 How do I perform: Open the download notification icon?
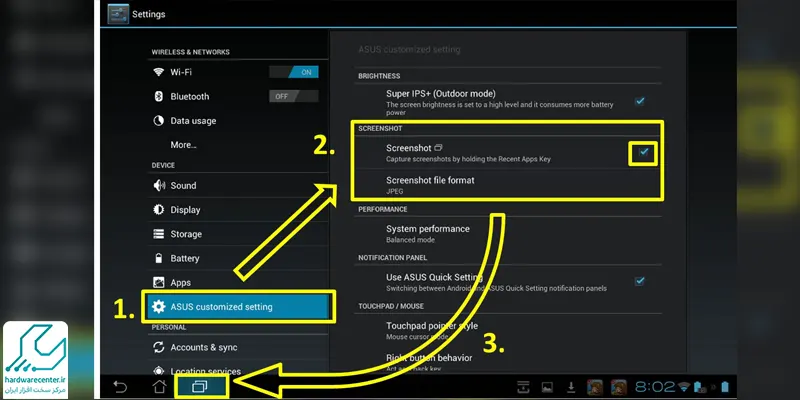571,387
